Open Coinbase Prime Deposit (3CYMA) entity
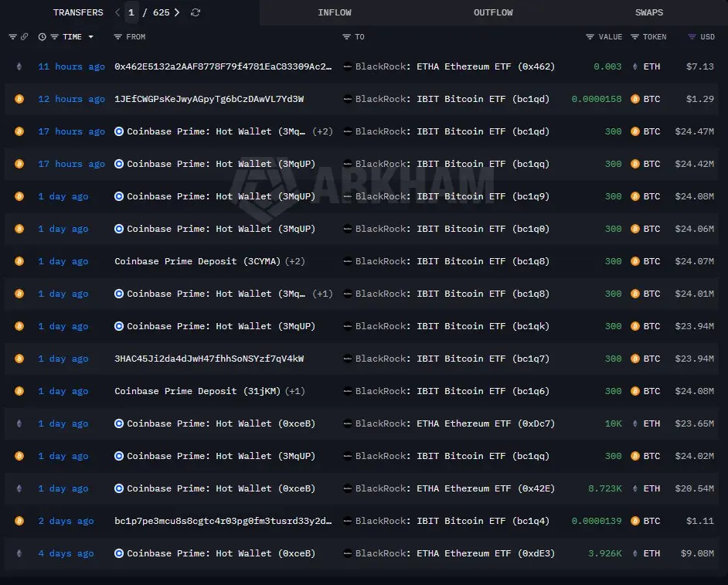Screen dimensions: 728x585 (x=197, y=261)
